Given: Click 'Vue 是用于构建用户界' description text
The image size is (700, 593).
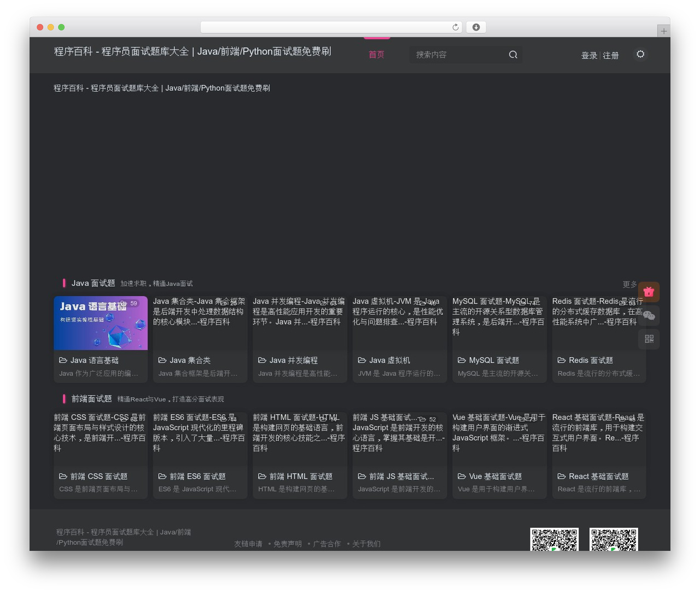Looking at the screenshot, I should 497,489.
